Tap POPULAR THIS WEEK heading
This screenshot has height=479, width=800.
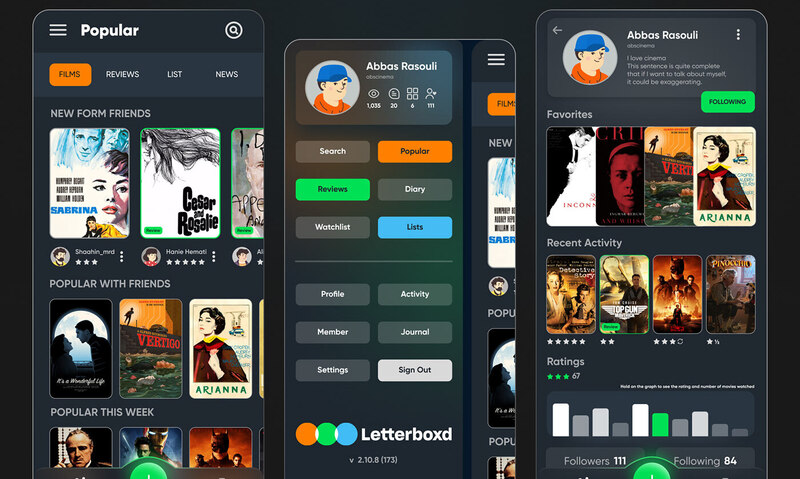(102, 412)
